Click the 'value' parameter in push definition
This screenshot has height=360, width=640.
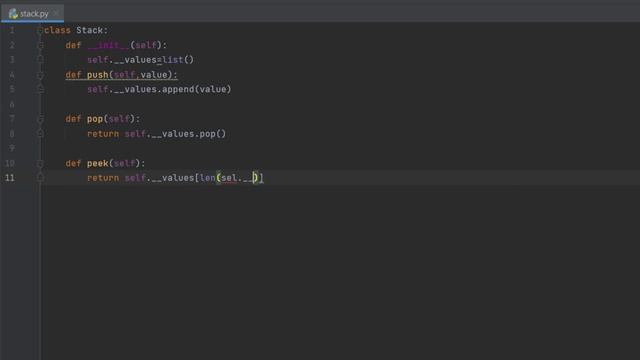click(154, 75)
